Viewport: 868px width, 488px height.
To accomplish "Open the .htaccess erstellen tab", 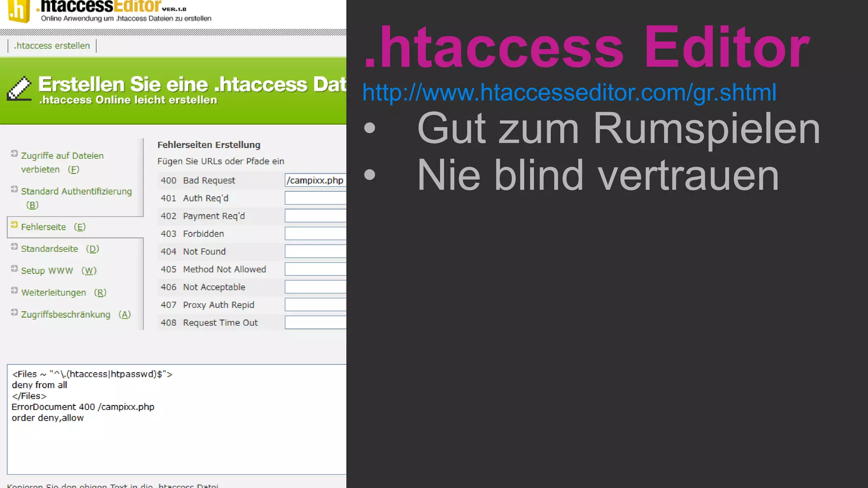I will click(x=52, y=46).
